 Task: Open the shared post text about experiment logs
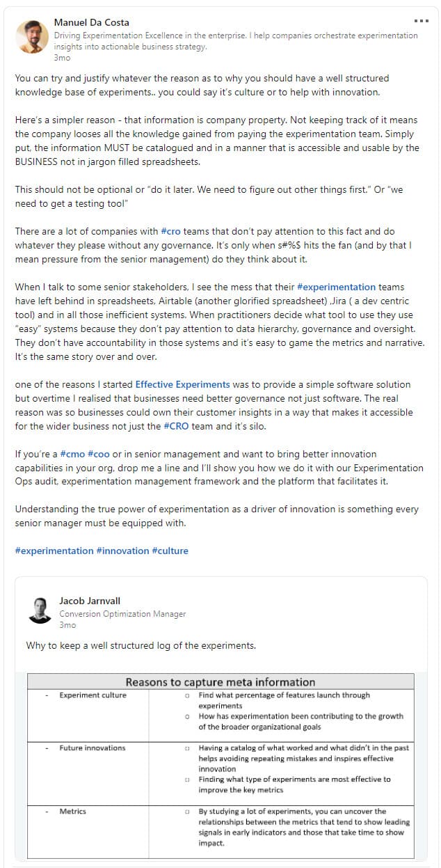[x=141, y=645]
